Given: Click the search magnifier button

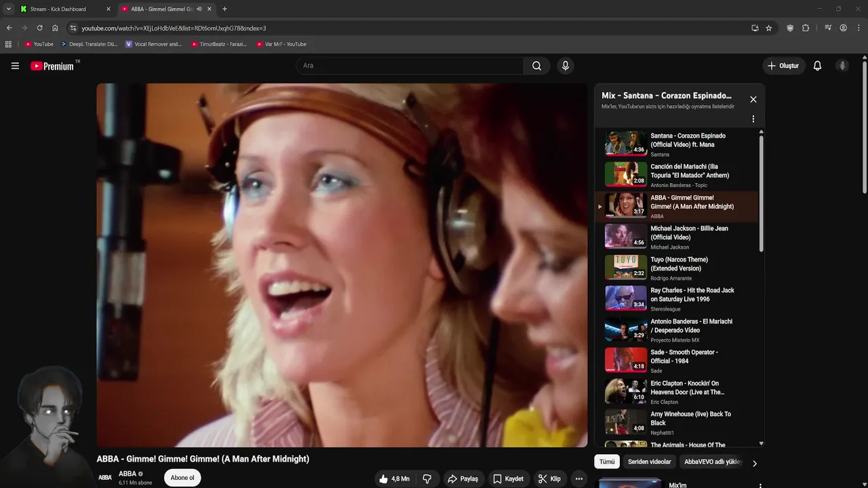Looking at the screenshot, I should 536,66.
